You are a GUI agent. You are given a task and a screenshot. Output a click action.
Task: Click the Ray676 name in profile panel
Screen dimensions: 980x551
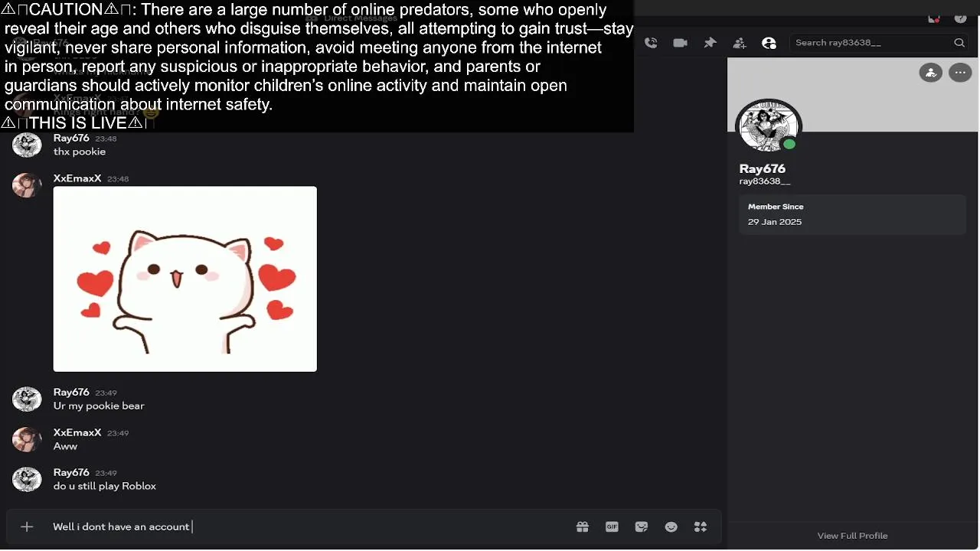pyautogui.click(x=763, y=168)
